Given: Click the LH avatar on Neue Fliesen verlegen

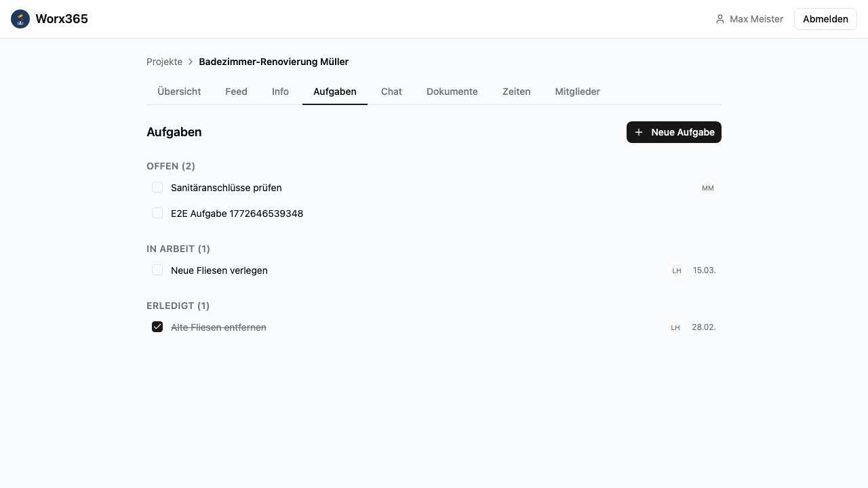Looking at the screenshot, I should (676, 270).
